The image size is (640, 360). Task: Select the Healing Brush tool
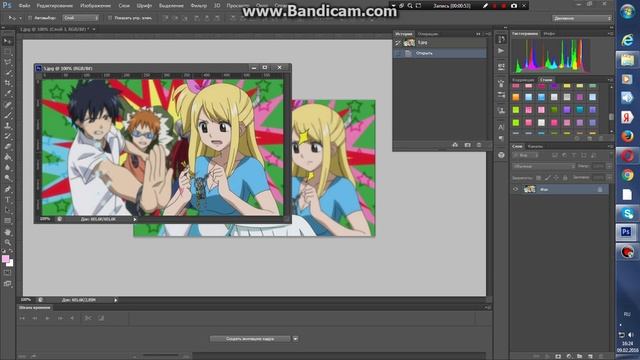click(7, 104)
